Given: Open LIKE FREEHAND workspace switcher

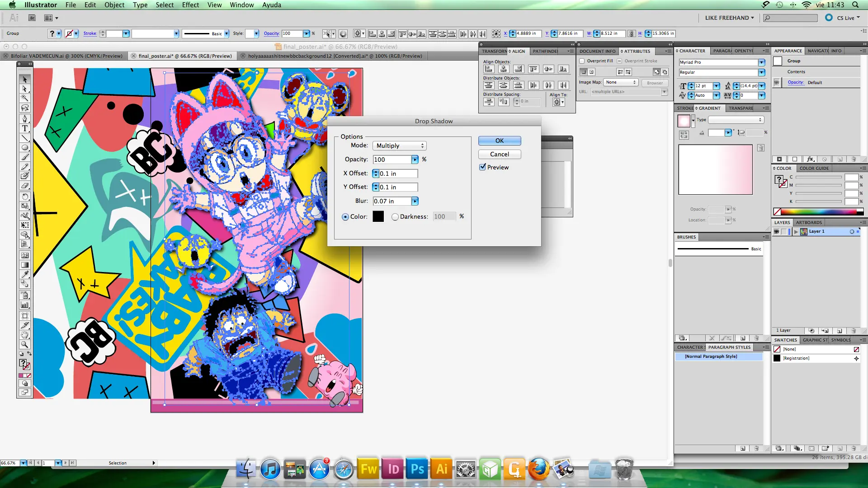Looking at the screenshot, I should (x=730, y=18).
